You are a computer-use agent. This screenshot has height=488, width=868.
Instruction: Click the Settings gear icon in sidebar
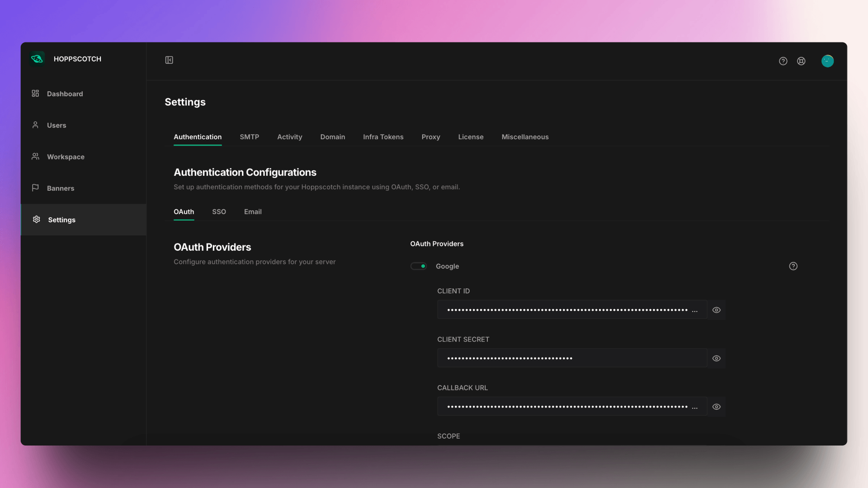click(36, 219)
